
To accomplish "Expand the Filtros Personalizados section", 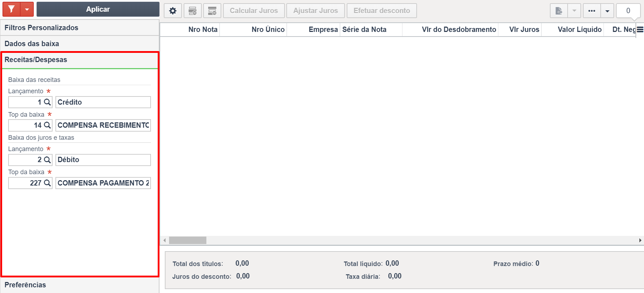I will (x=80, y=28).
